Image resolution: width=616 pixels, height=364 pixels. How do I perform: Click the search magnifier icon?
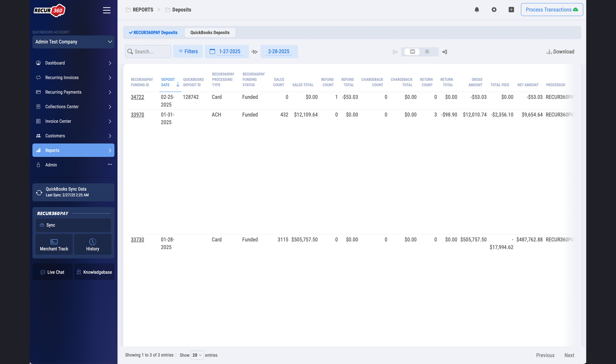130,52
